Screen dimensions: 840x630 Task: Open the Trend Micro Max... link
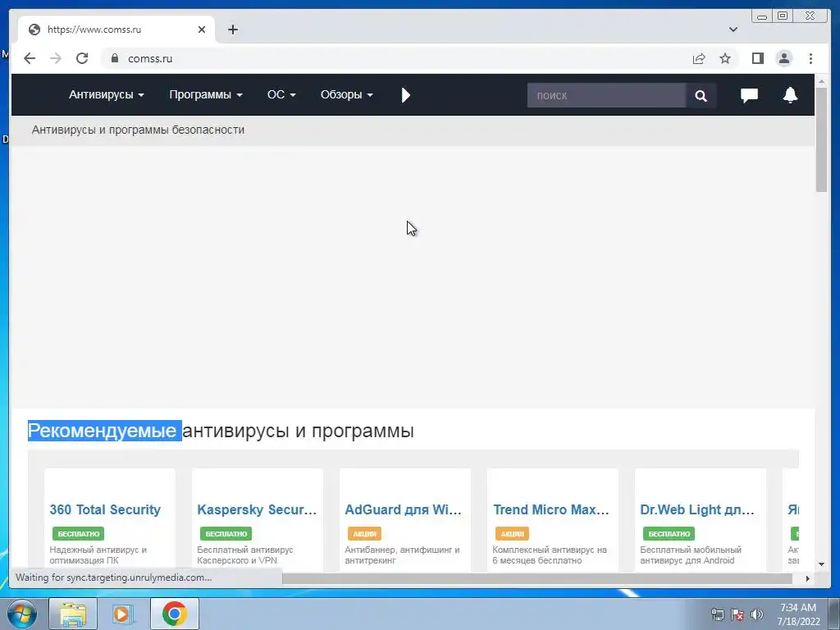550,509
